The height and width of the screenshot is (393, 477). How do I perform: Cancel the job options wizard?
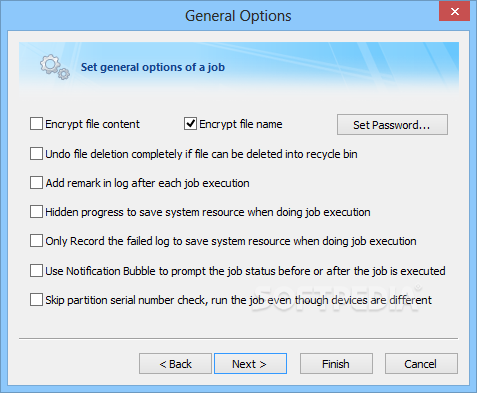click(421, 364)
